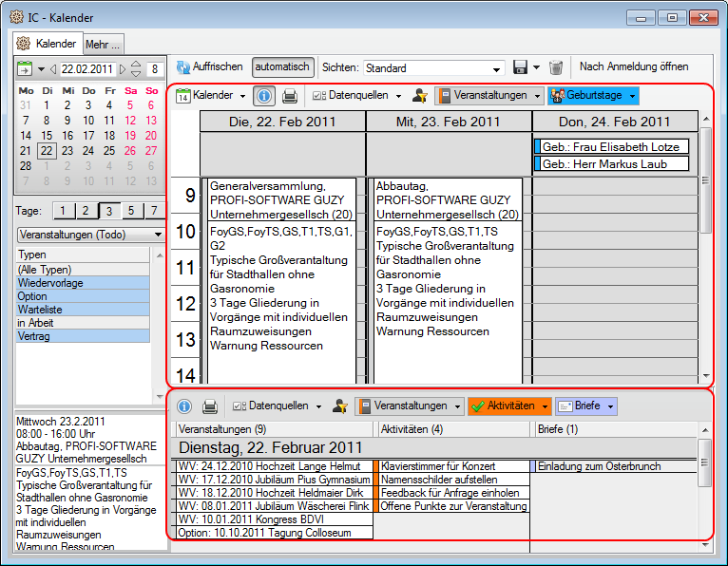728x566 pixels.
Task: Click printer icon in lower list toolbar
Action: tap(210, 406)
